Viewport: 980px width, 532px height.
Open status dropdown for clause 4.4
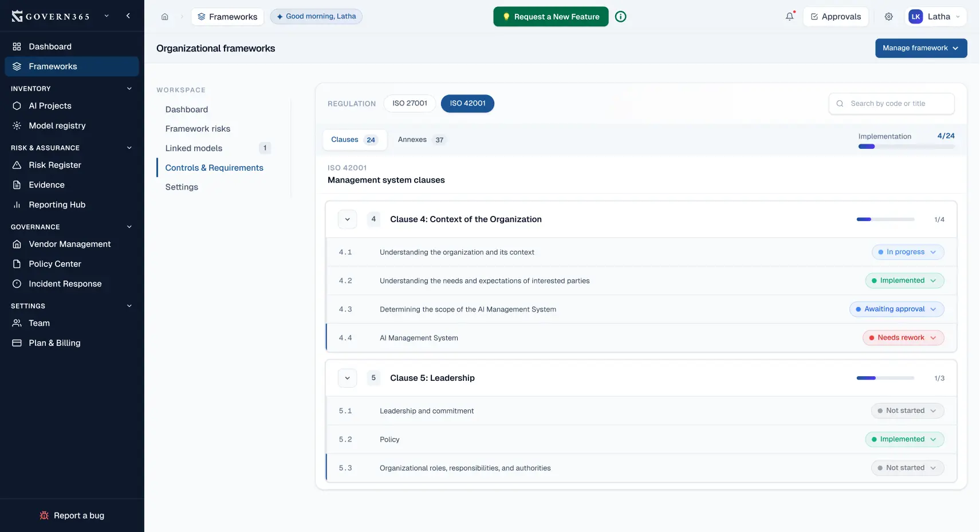pos(903,338)
